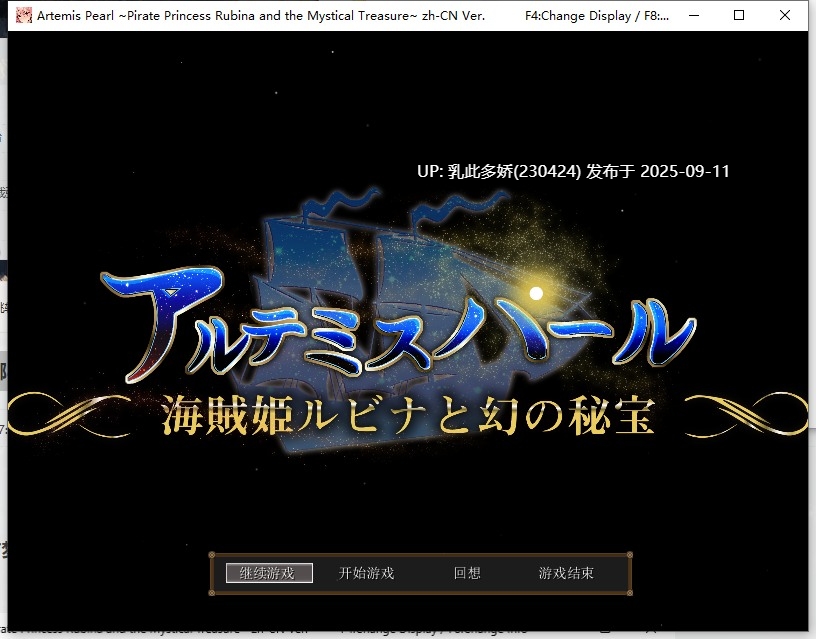The width and height of the screenshot is (816, 639).
Task: Maximize the Artemis Pearl window
Action: point(738,16)
